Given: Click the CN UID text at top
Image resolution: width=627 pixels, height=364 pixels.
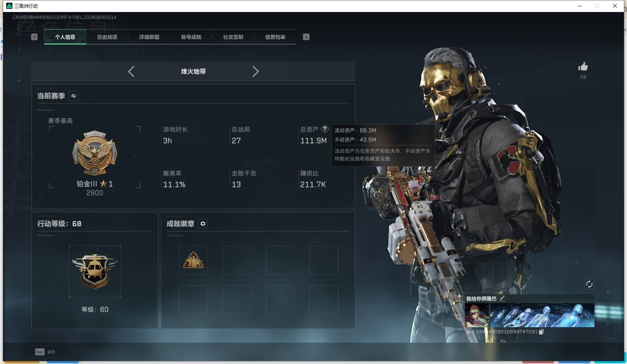Looking at the screenshot, I should (x=64, y=17).
